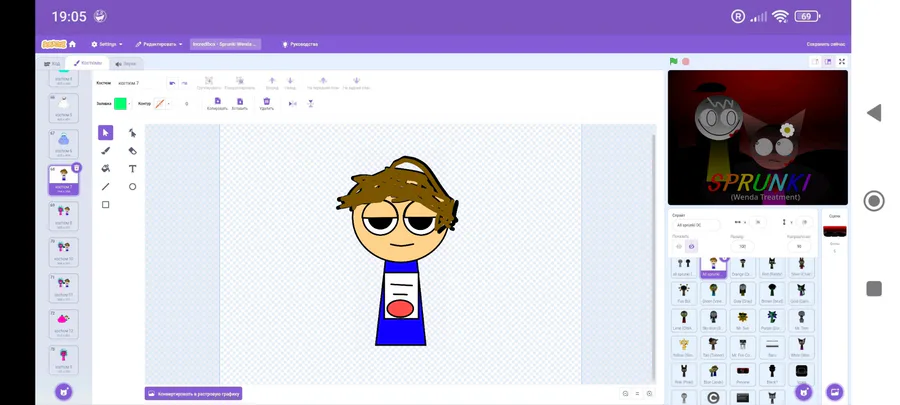Viewport: 900px width, 405px height.
Task: Click the Forward layer arrow
Action: pos(272,83)
